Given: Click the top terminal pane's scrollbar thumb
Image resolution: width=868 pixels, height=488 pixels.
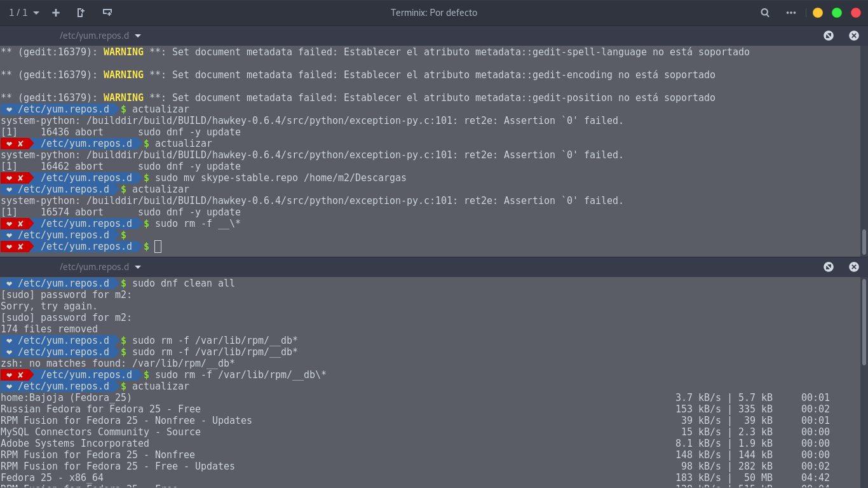Looking at the screenshot, I should (x=864, y=241).
